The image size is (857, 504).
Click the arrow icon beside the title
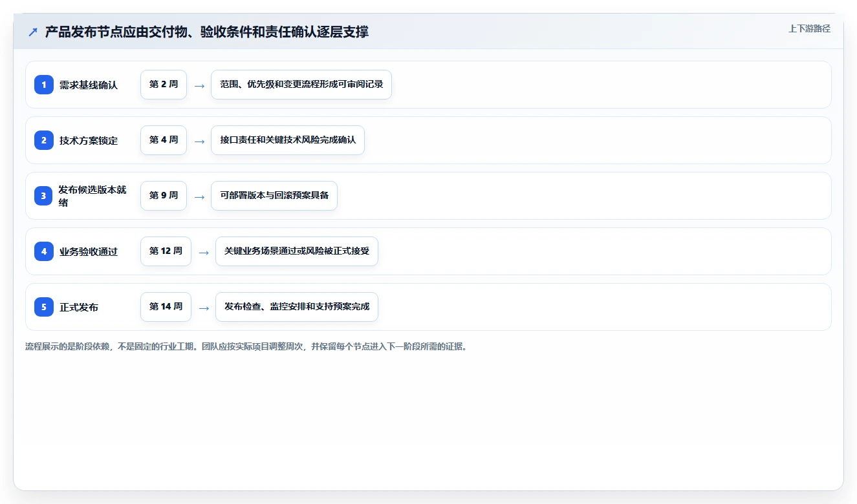click(x=33, y=32)
